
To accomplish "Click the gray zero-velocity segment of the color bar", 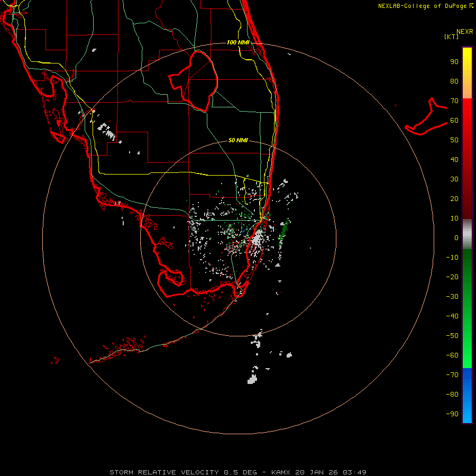I will [x=467, y=234].
